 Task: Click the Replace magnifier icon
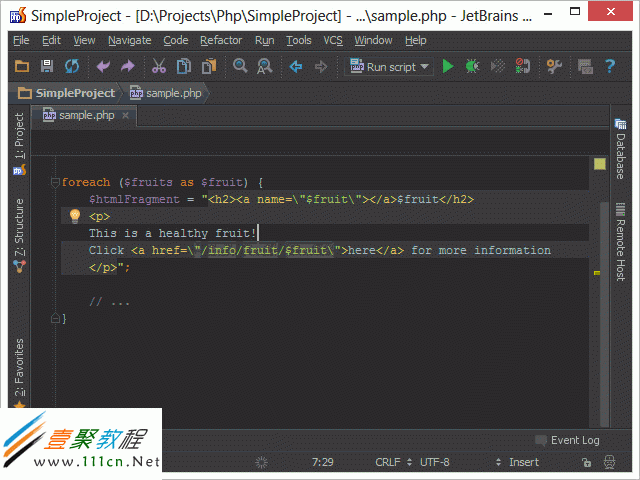[264, 66]
